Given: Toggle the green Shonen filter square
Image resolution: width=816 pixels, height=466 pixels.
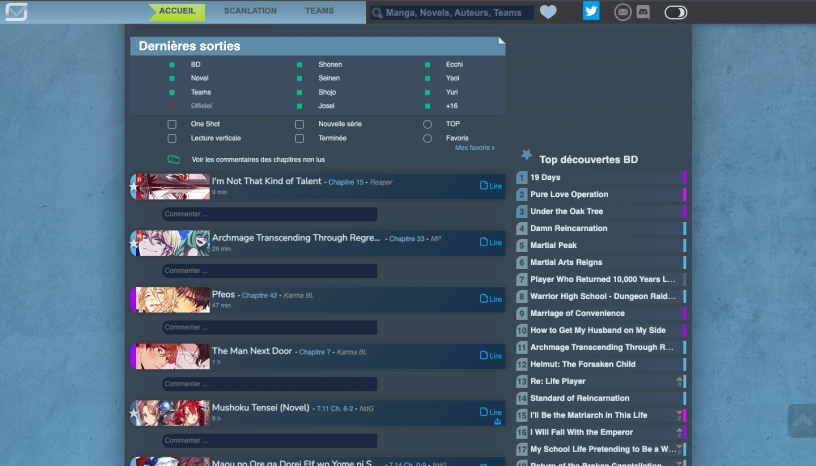Looking at the screenshot, I should pyautogui.click(x=299, y=65).
